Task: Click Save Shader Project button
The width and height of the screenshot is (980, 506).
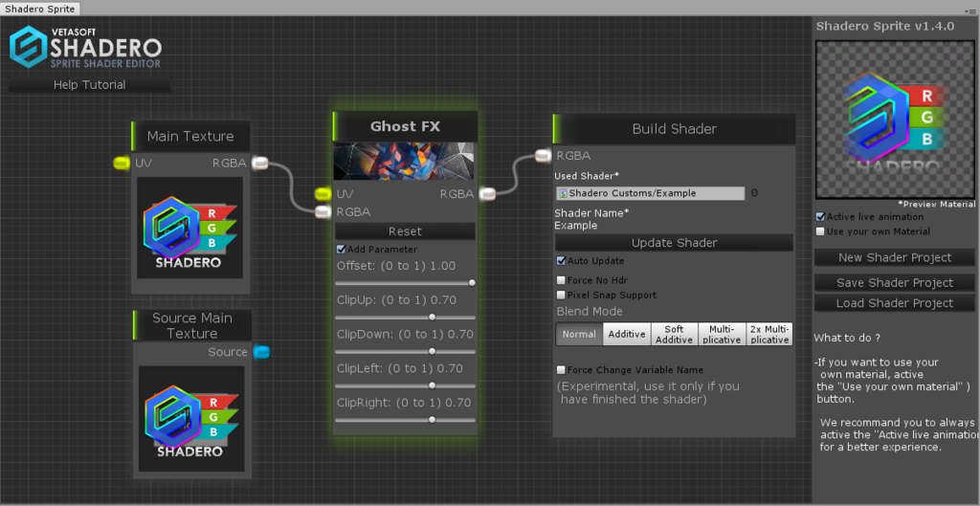Action: click(x=895, y=283)
